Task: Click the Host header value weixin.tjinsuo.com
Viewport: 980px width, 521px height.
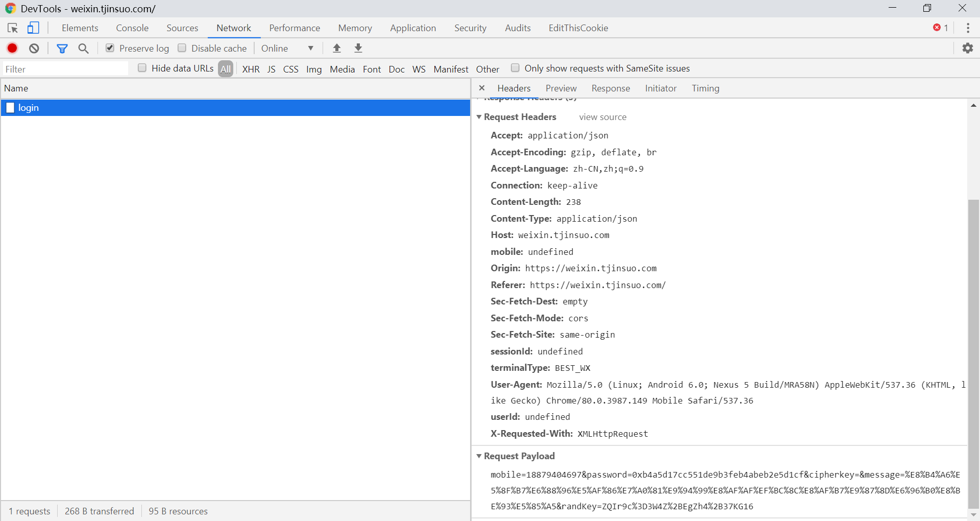Action: pyautogui.click(x=563, y=235)
